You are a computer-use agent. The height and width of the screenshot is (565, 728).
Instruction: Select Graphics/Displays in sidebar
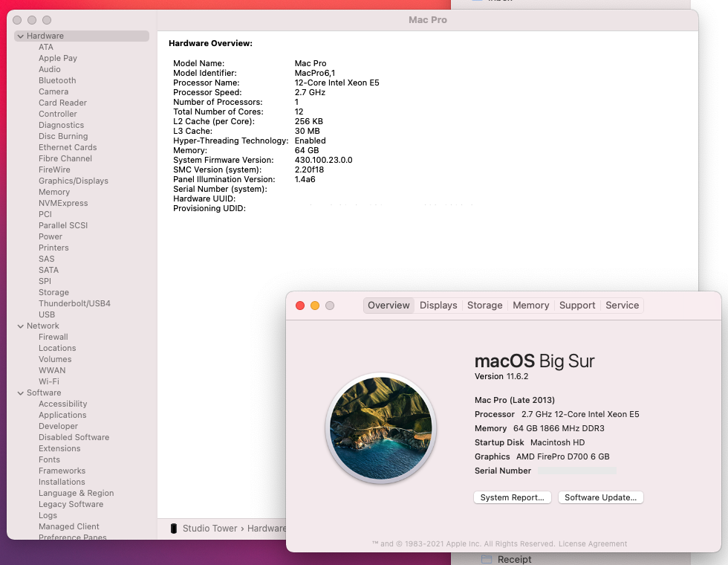click(74, 181)
